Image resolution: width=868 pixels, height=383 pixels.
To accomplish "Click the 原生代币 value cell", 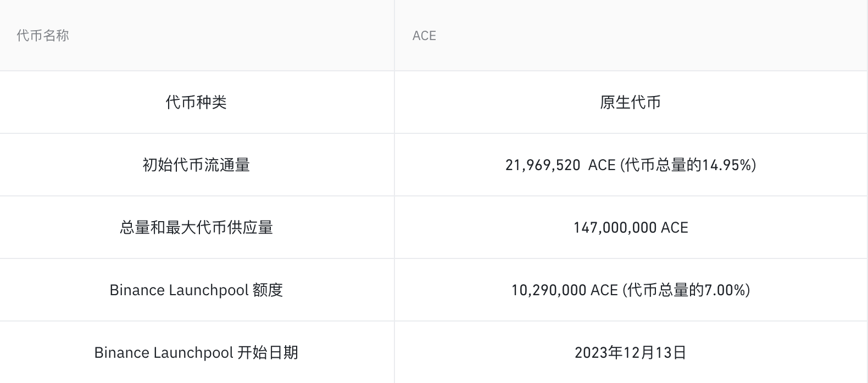I will (630, 102).
